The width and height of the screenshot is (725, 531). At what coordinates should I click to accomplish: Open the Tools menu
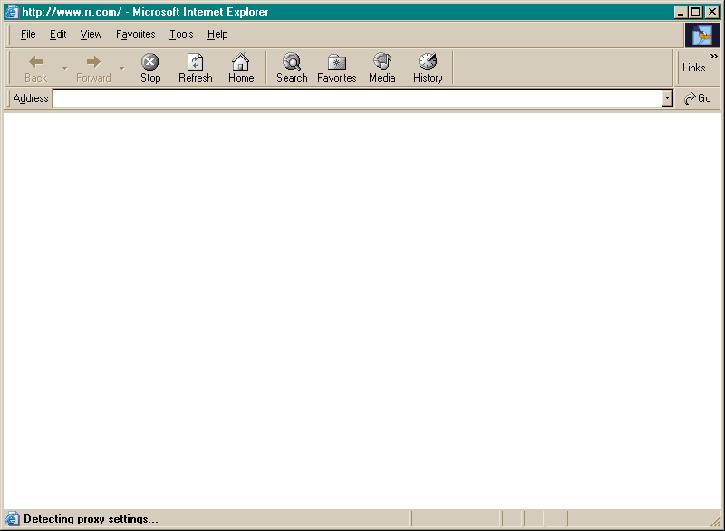(181, 34)
